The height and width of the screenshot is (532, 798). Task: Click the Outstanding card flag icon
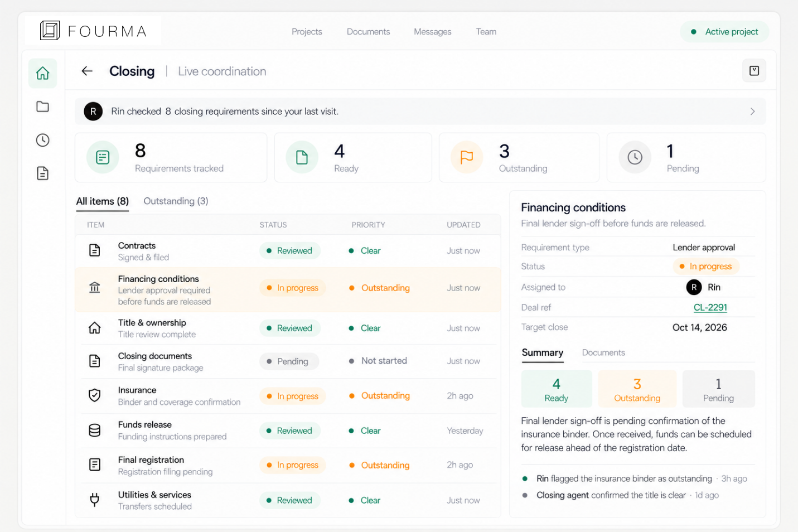(x=467, y=158)
